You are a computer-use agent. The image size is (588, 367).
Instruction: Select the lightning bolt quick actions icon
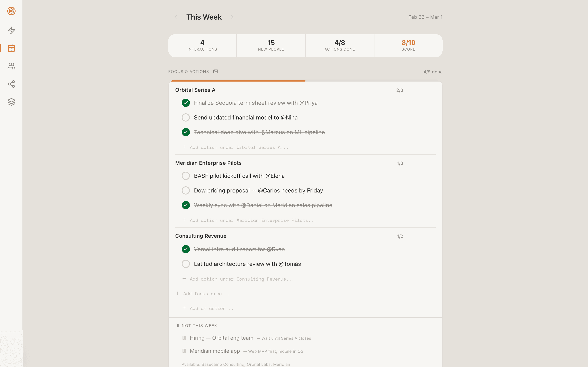[x=11, y=30]
